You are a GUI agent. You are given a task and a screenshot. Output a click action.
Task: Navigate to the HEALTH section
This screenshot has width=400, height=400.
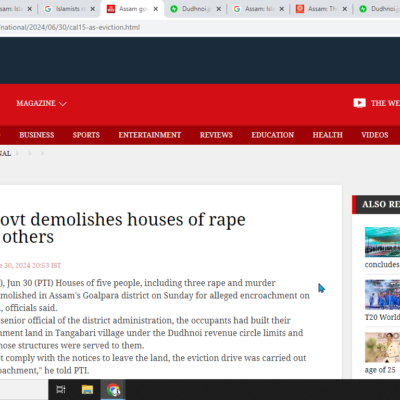(x=328, y=135)
